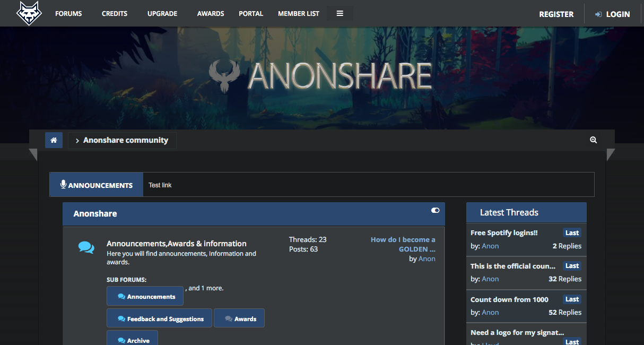Click the Anonshare category header title
This screenshot has height=345, width=644.
[x=95, y=213]
